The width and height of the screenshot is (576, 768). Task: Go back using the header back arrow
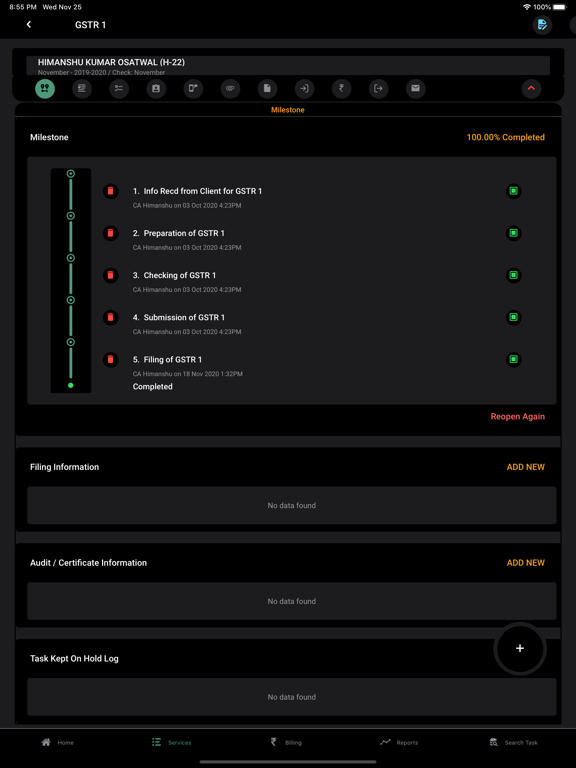[29, 24]
